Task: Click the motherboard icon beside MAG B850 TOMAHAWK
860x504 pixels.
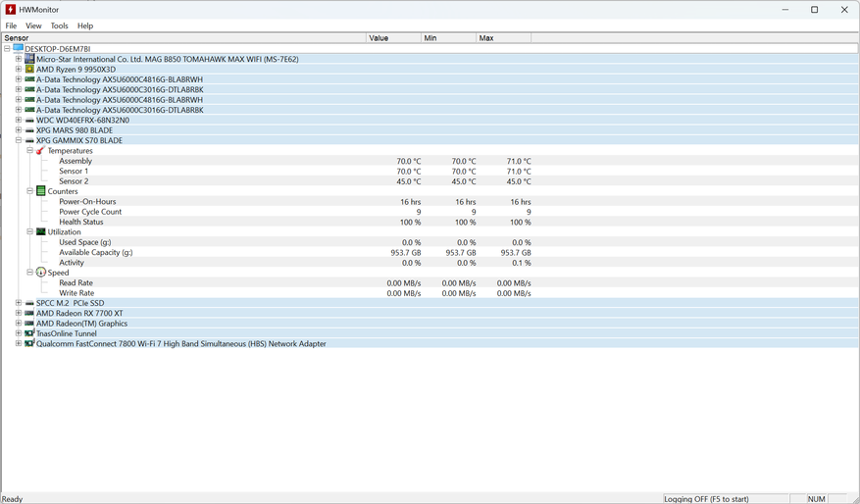Action: click(x=29, y=59)
